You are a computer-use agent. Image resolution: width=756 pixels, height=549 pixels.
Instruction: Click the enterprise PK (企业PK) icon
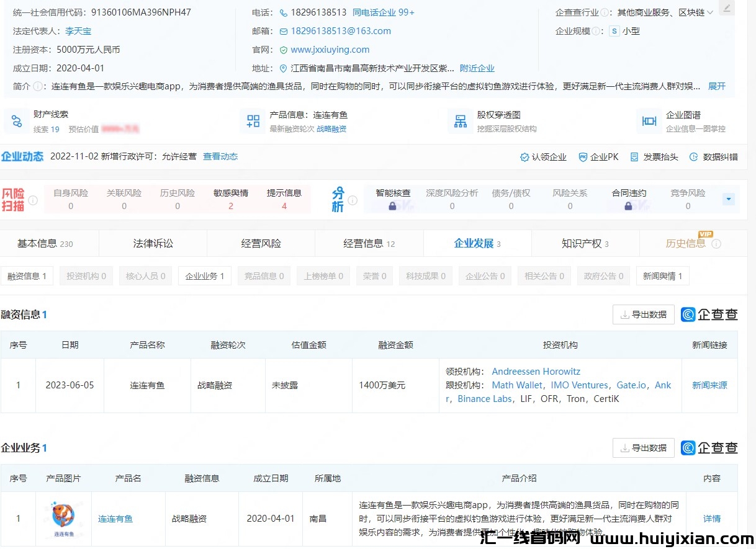pyautogui.click(x=583, y=158)
